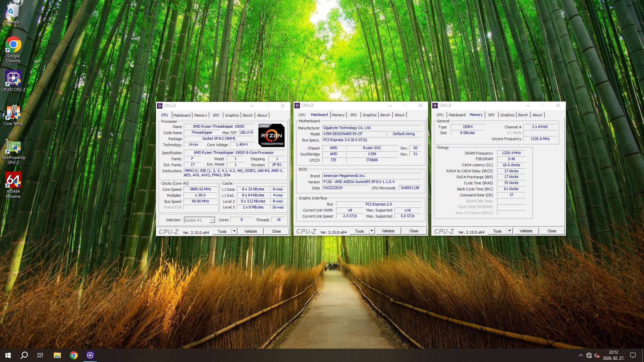The height and width of the screenshot is (362, 644).
Task: Click Close button in the Memory window
Action: pyautogui.click(x=551, y=231)
